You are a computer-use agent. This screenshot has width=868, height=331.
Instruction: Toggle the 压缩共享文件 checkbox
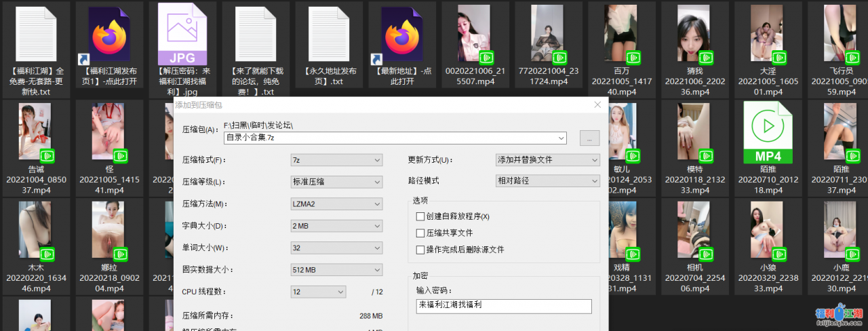coord(420,233)
